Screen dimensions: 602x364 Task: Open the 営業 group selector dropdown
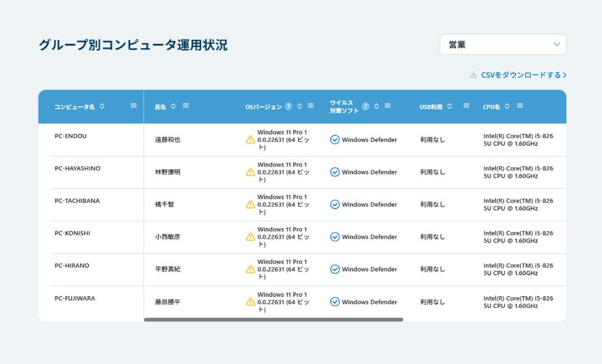click(503, 44)
